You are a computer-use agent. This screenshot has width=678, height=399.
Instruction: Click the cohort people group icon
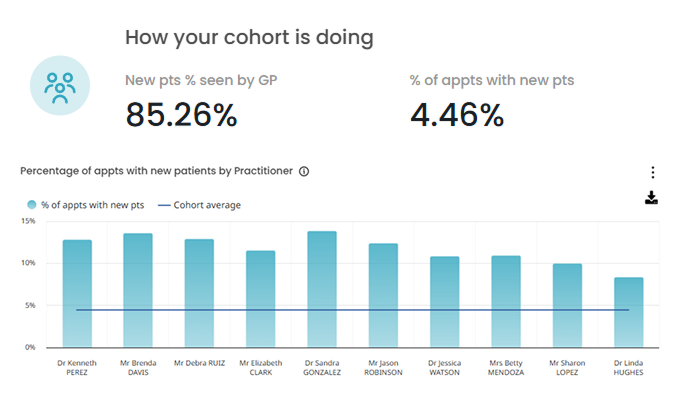click(x=60, y=86)
